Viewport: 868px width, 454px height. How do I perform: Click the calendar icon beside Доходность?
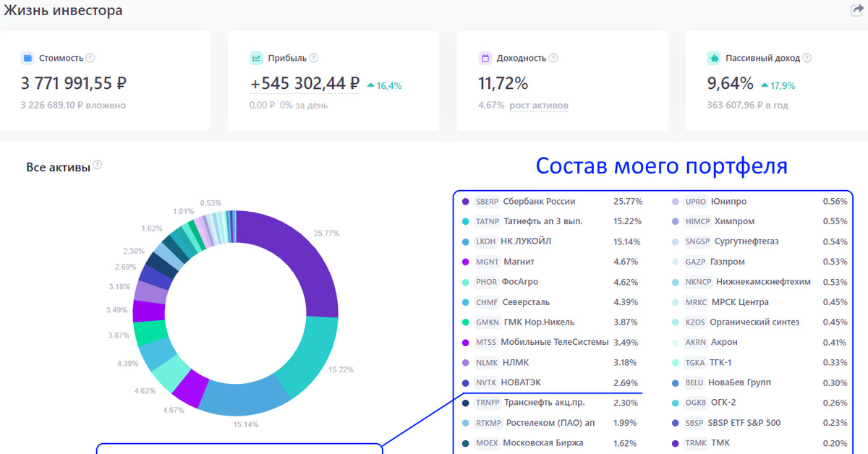[485, 58]
